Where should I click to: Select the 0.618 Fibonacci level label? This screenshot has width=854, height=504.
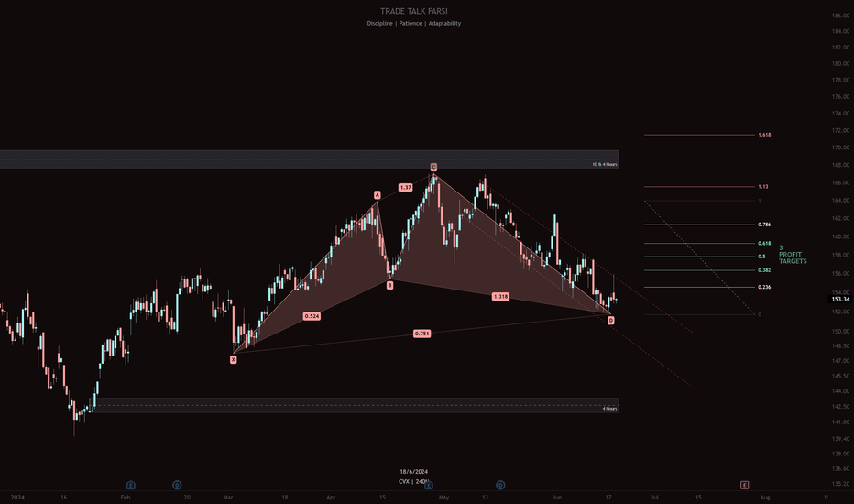tap(764, 244)
